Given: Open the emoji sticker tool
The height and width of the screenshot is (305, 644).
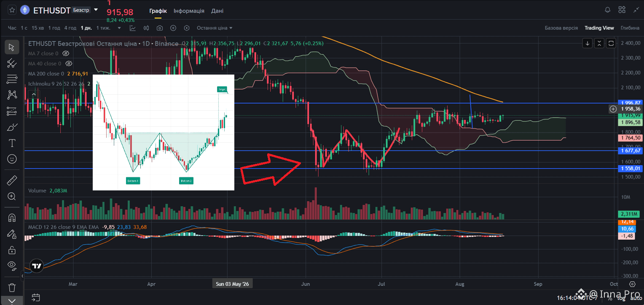Looking at the screenshot, I should pos(12,159).
